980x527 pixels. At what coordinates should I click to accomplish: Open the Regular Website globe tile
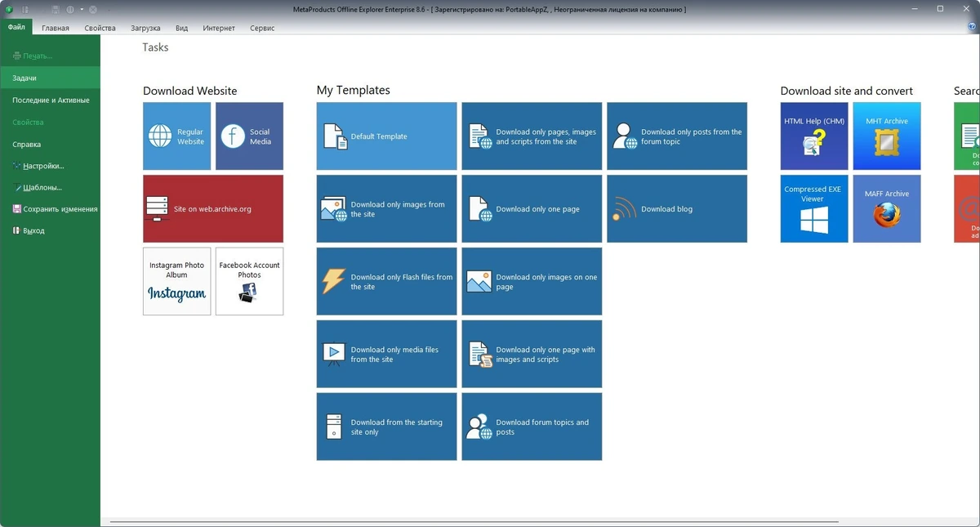click(x=177, y=136)
